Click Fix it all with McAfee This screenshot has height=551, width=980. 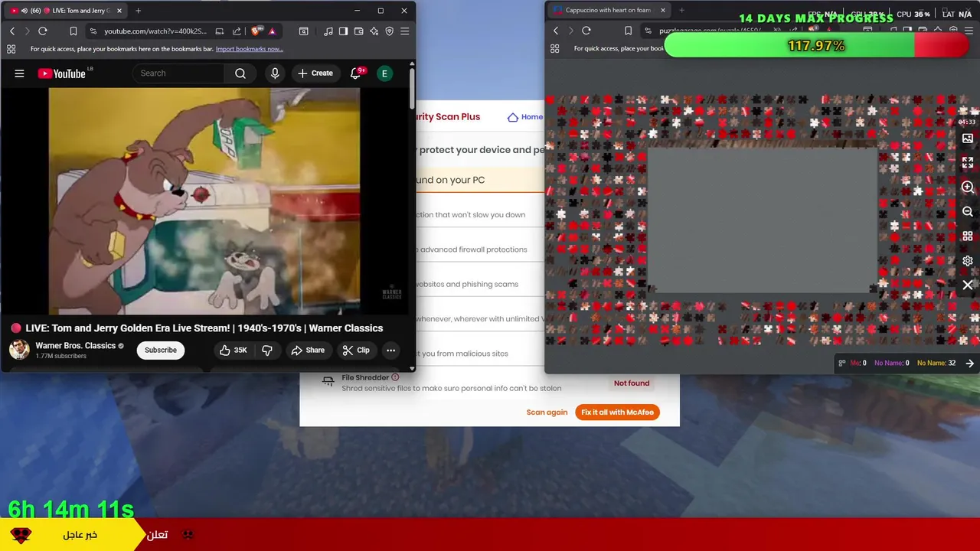pyautogui.click(x=617, y=412)
